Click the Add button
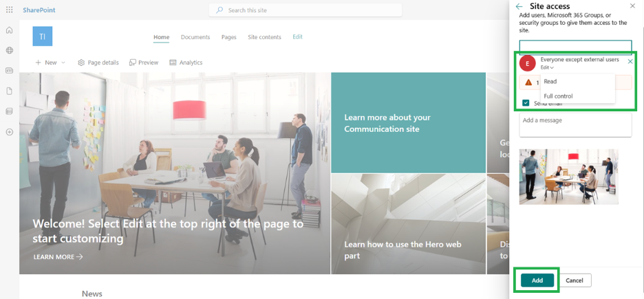The width and height of the screenshot is (644, 299). point(537,280)
